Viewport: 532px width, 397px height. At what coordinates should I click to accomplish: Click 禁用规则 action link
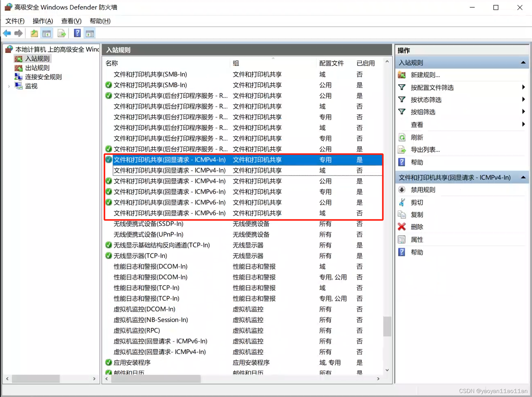tap(423, 190)
